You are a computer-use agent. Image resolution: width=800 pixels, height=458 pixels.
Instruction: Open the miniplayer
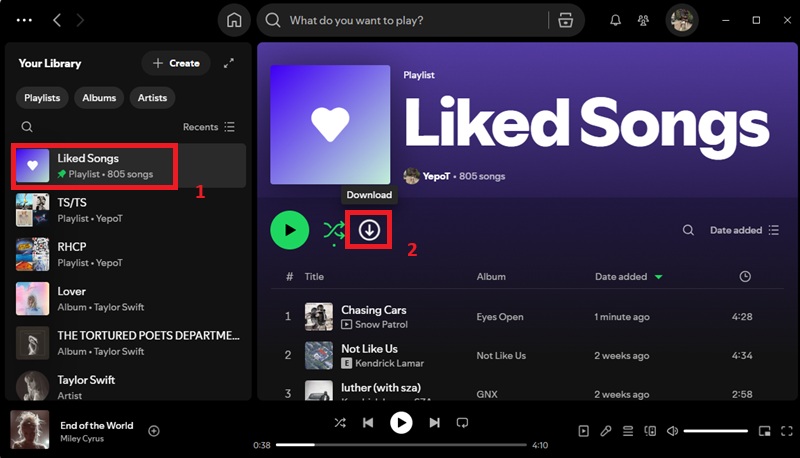click(764, 431)
